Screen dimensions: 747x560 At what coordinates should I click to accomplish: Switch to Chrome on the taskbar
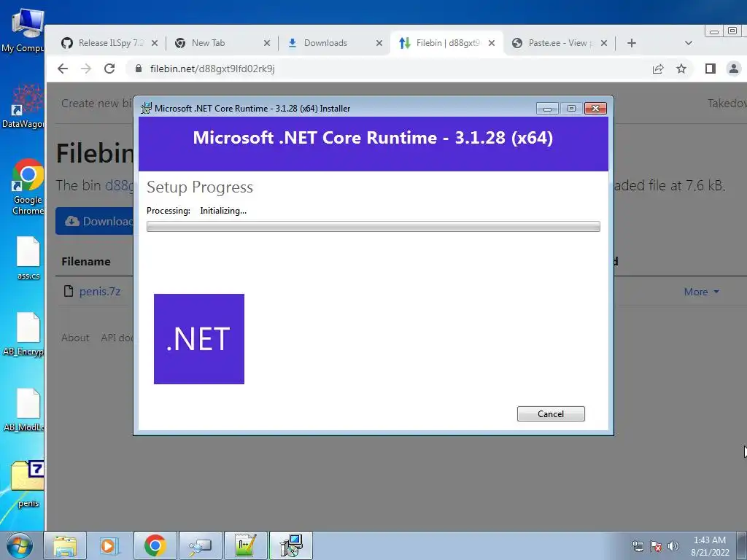[x=155, y=545]
